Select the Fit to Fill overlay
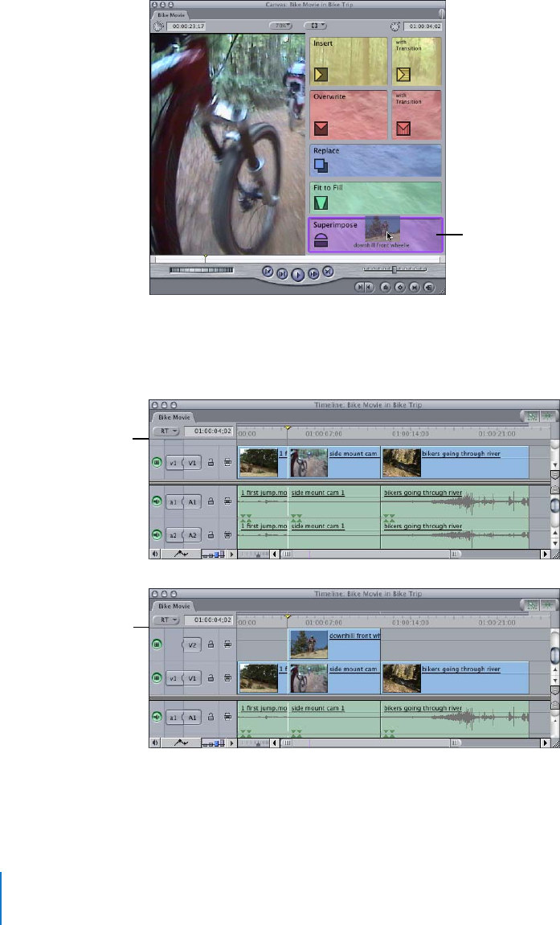Screen dimensions: 560x925 click(x=321, y=202)
